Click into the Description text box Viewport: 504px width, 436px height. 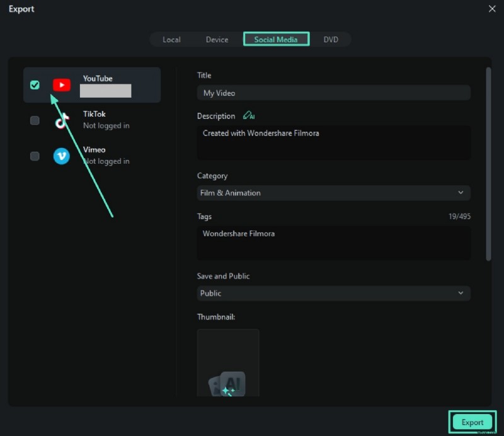pos(333,142)
